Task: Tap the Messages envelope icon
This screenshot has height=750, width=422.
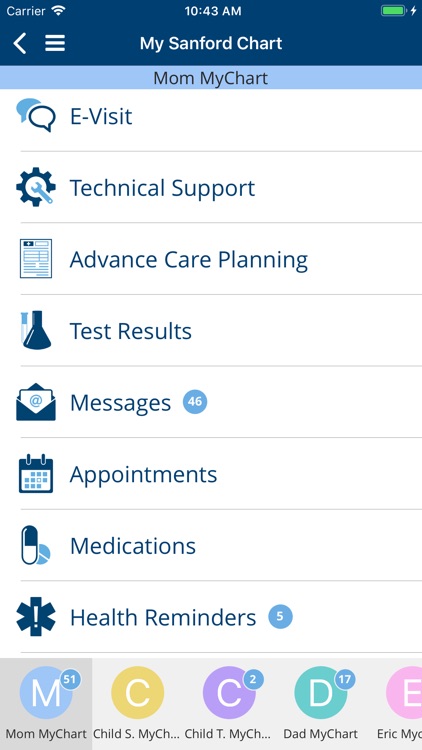Action: (36, 402)
